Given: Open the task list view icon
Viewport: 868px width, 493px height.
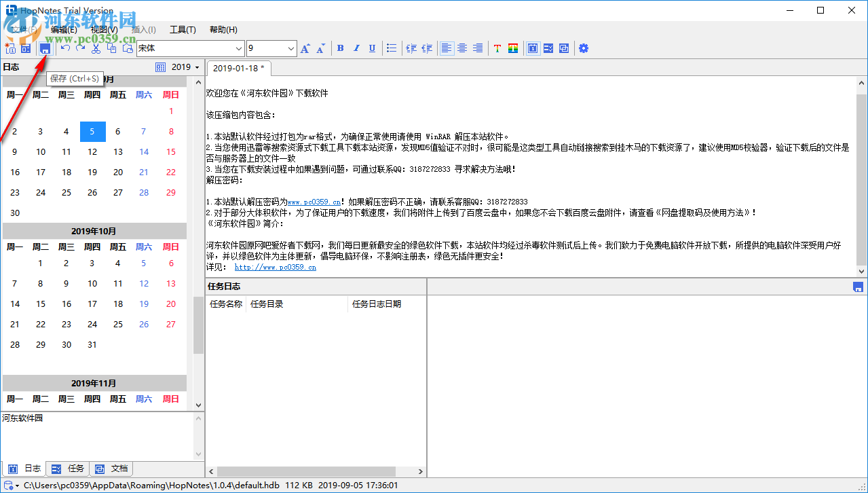Looking at the screenshot, I should click(x=548, y=48).
